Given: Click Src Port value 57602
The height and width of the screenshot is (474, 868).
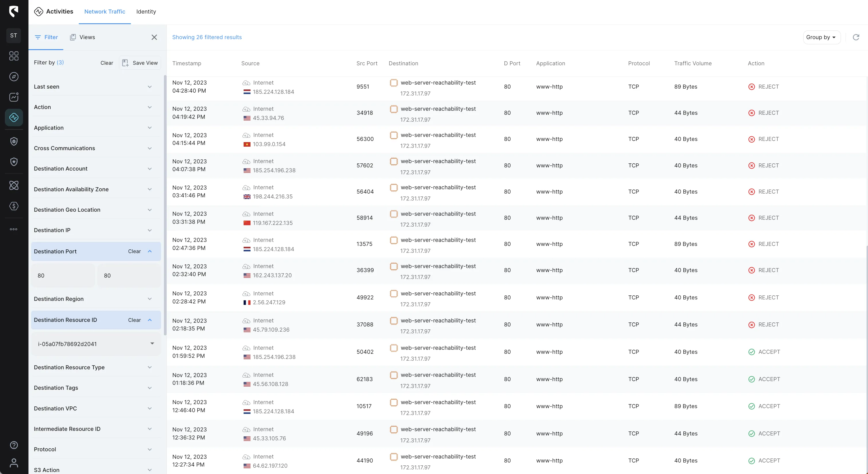Looking at the screenshot, I should (365, 165).
